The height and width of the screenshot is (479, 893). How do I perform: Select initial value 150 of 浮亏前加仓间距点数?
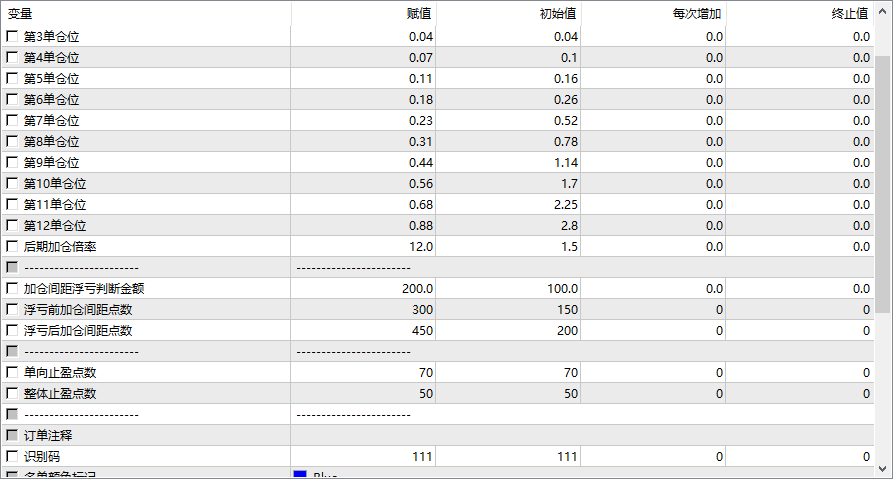568,309
